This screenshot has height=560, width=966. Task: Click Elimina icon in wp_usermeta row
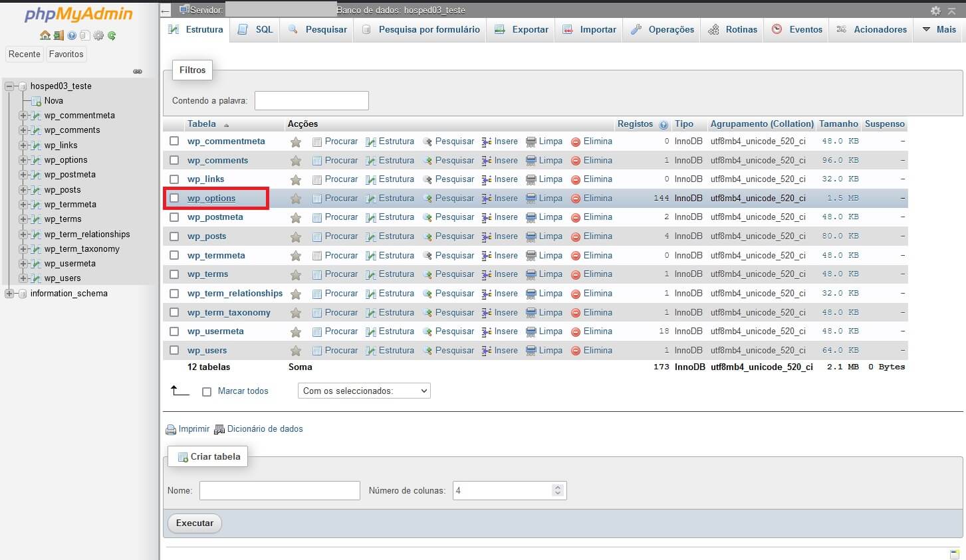point(576,331)
